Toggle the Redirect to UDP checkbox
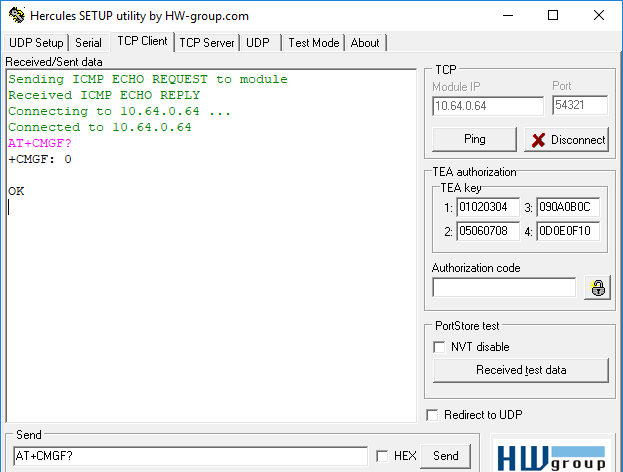 (x=432, y=415)
